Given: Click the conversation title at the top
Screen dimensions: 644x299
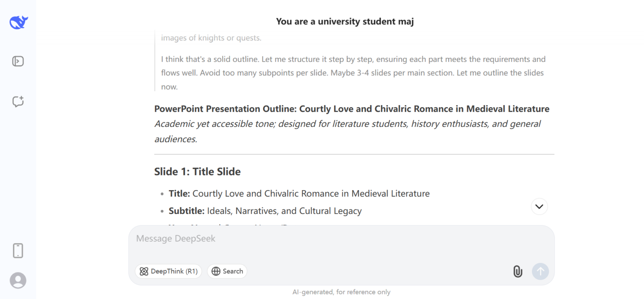Looking at the screenshot, I should pyautogui.click(x=345, y=21).
